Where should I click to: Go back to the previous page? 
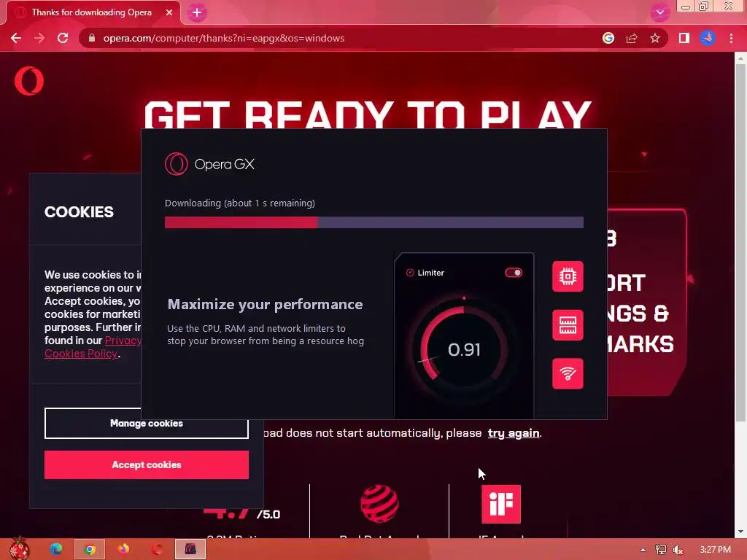[x=16, y=38]
